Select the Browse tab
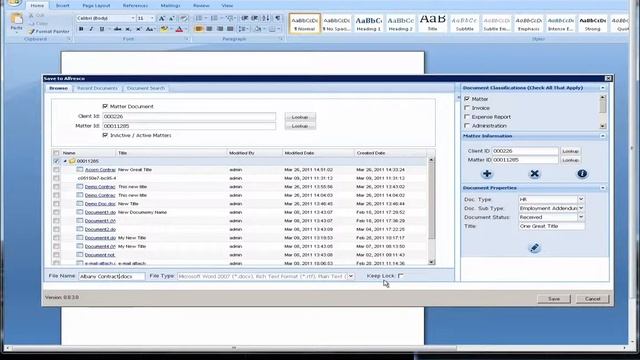The width and height of the screenshot is (640, 360). (x=58, y=88)
